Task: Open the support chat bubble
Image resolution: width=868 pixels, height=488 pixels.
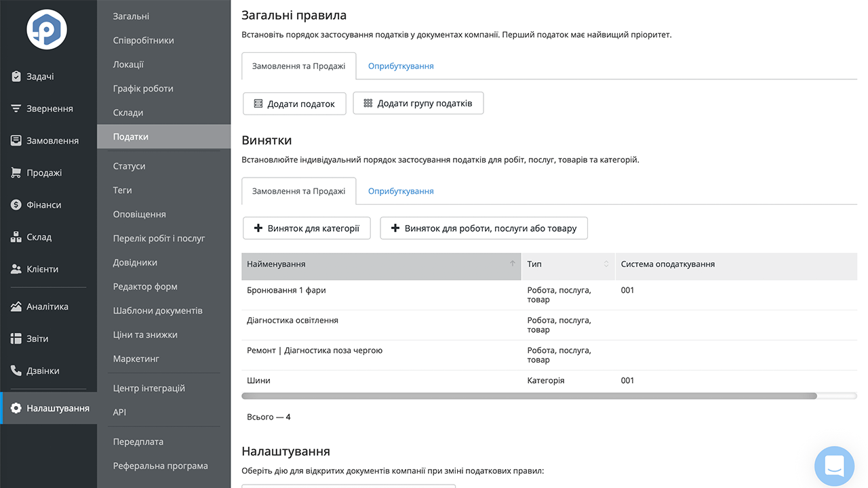Action: 834,466
